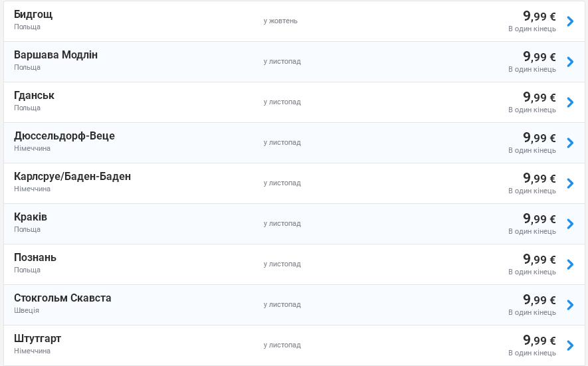Choose Гданськ from the destination list
This screenshot has width=588, height=366.
pos(35,96)
